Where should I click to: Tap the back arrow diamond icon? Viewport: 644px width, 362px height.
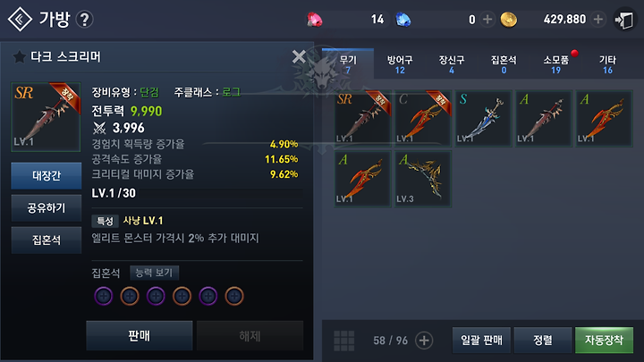pos(20,19)
